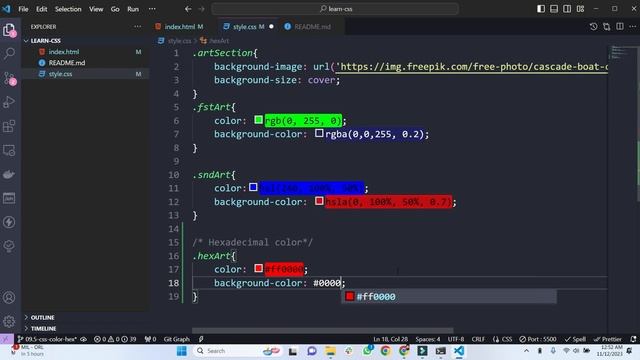Open hsla red swatch on line 12
This screenshot has width=640, height=360.
[x=319, y=201]
